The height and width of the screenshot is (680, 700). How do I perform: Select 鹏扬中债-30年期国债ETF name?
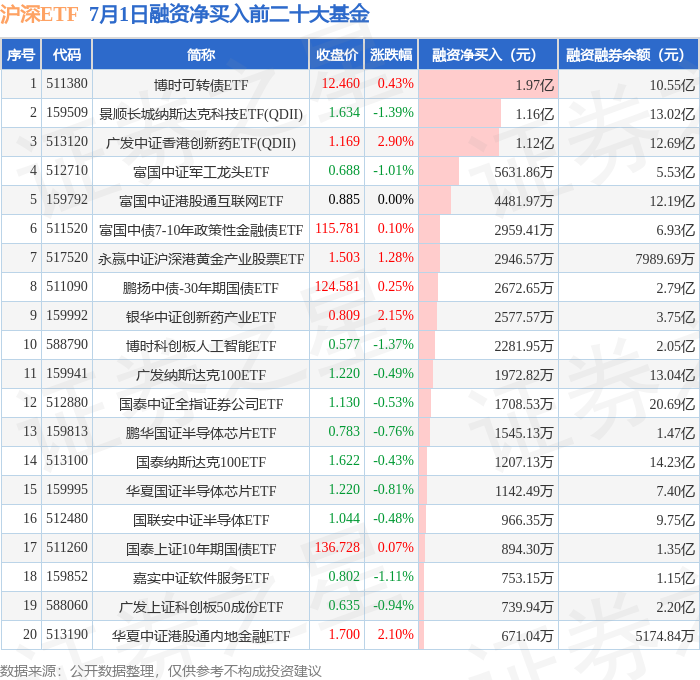(x=201, y=288)
